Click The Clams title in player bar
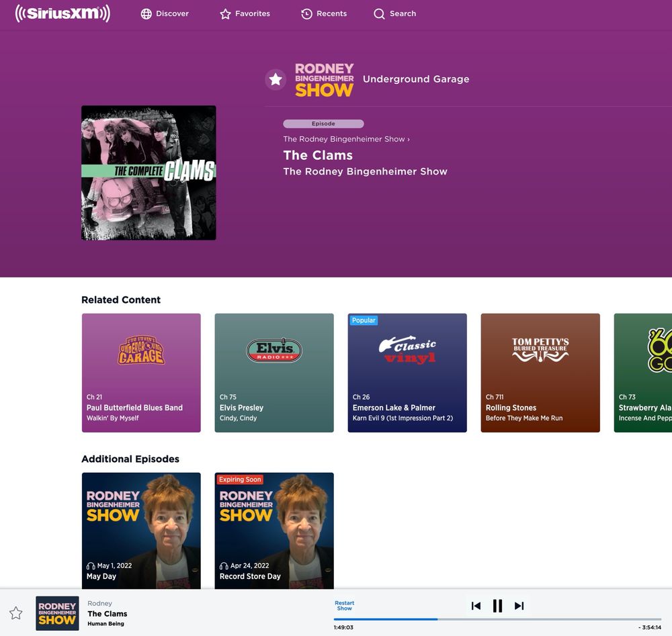This screenshot has width=672, height=636. point(108,614)
